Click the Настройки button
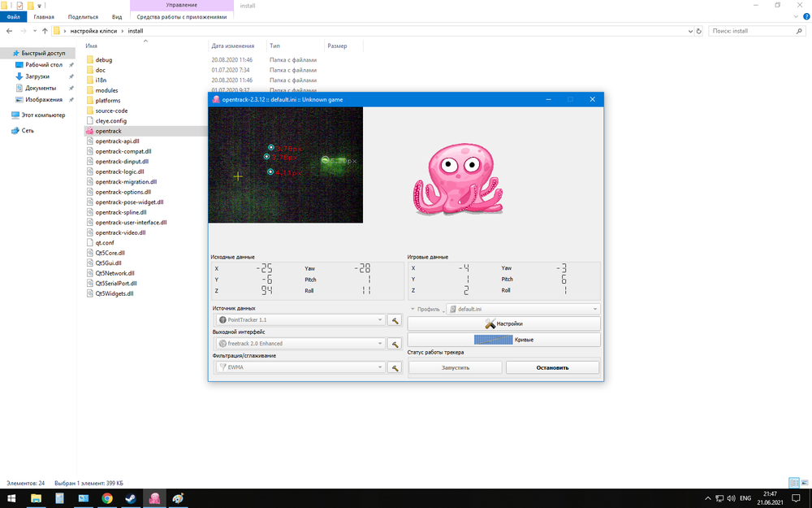 point(503,323)
